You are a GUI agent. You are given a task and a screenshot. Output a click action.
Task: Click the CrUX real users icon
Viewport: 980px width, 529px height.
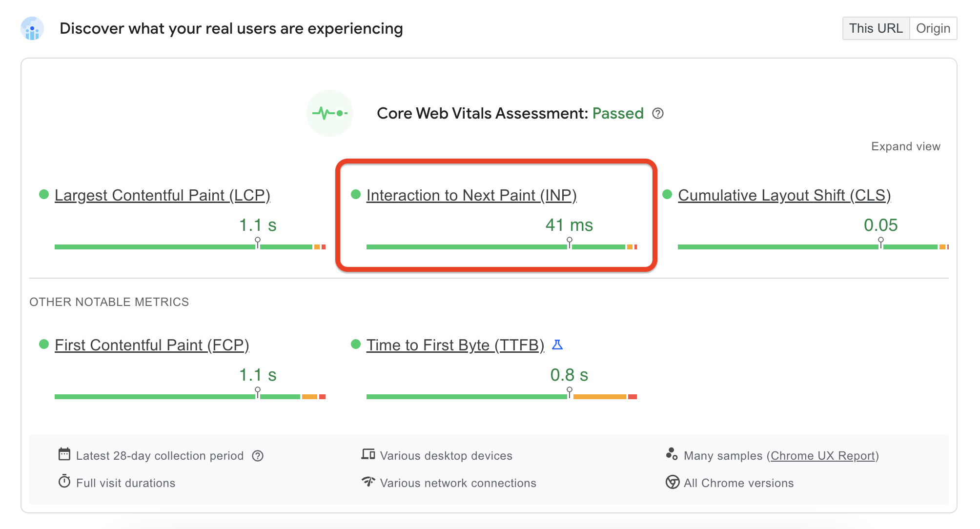(x=32, y=29)
